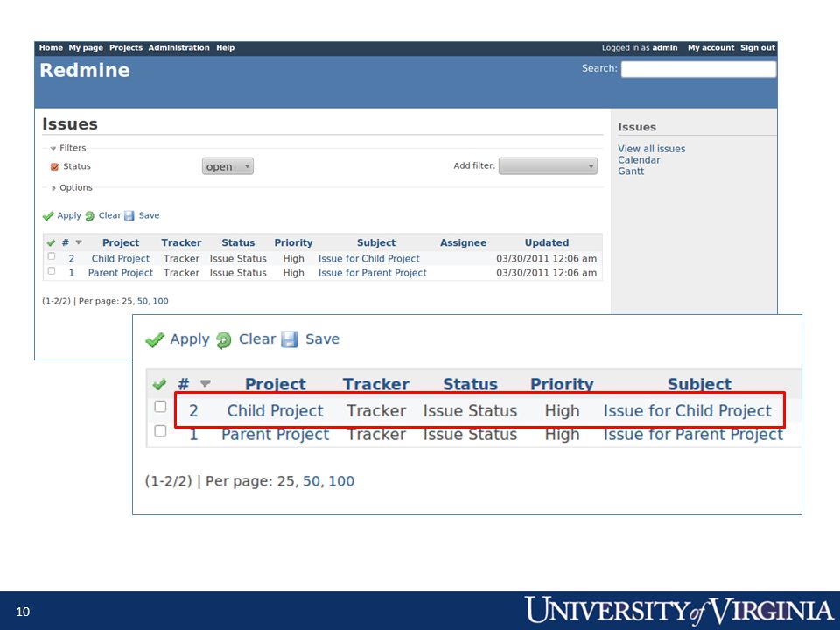
Task: Click issue number 2 in small table
Action: pos(71,258)
